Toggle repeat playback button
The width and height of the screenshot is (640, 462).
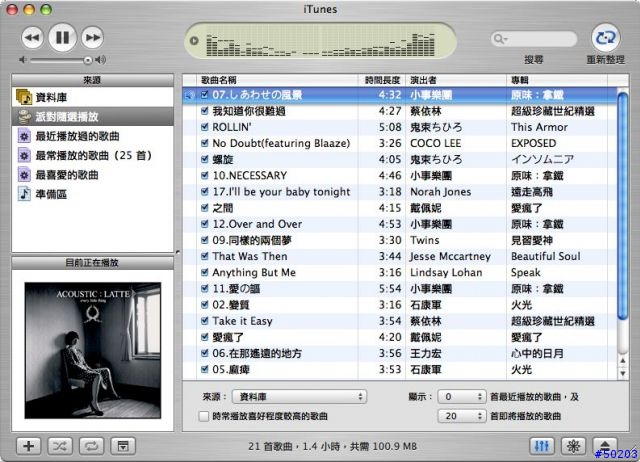(91, 446)
